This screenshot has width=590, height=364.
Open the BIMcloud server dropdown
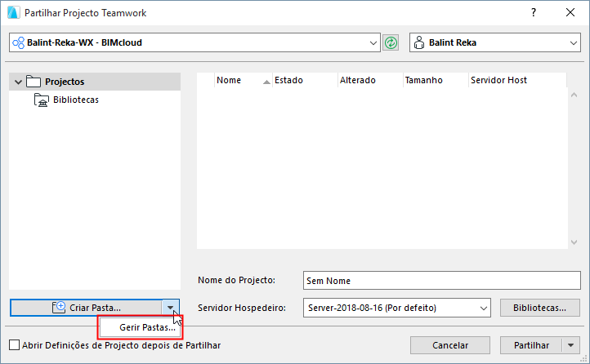[373, 42]
